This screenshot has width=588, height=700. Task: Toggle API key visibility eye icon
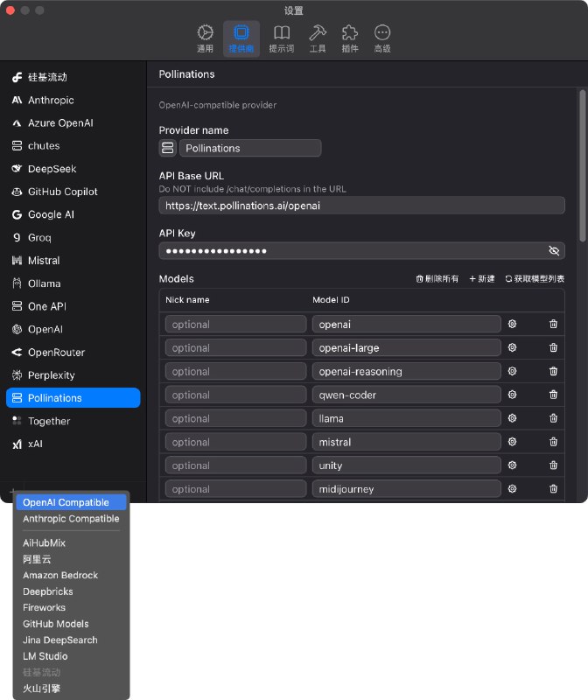554,251
